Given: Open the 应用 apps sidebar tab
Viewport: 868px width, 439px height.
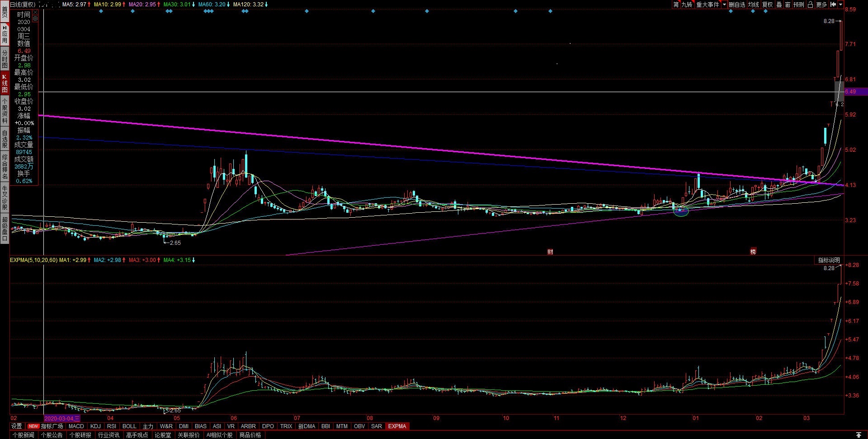Looking at the screenshot, I should [x=5, y=34].
